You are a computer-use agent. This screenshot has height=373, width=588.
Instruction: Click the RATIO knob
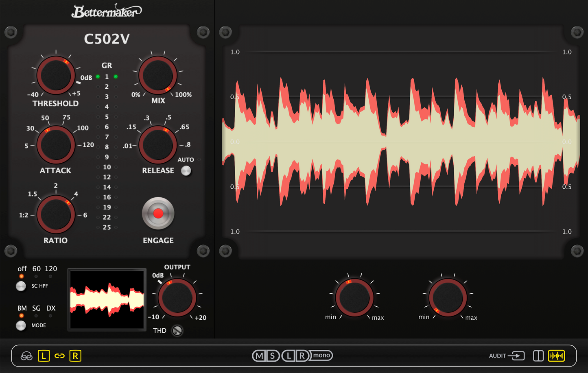[x=56, y=214]
